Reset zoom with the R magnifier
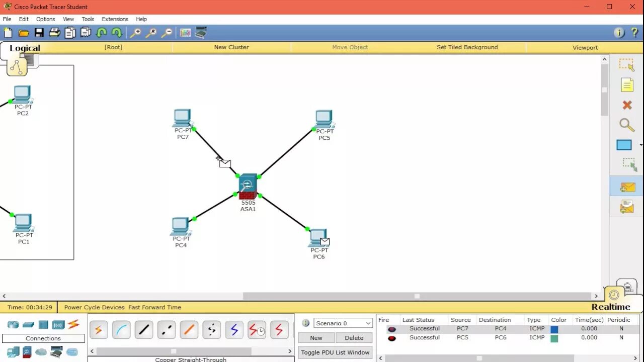The width and height of the screenshot is (644, 362). click(x=151, y=33)
